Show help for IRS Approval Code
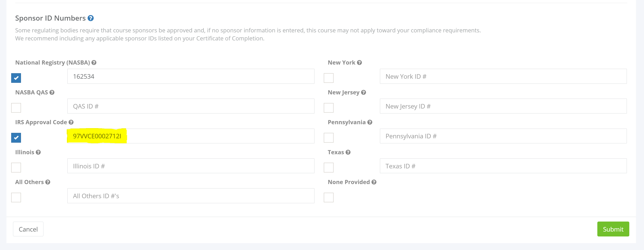Viewport: 644px width, 250px height. (x=71, y=122)
